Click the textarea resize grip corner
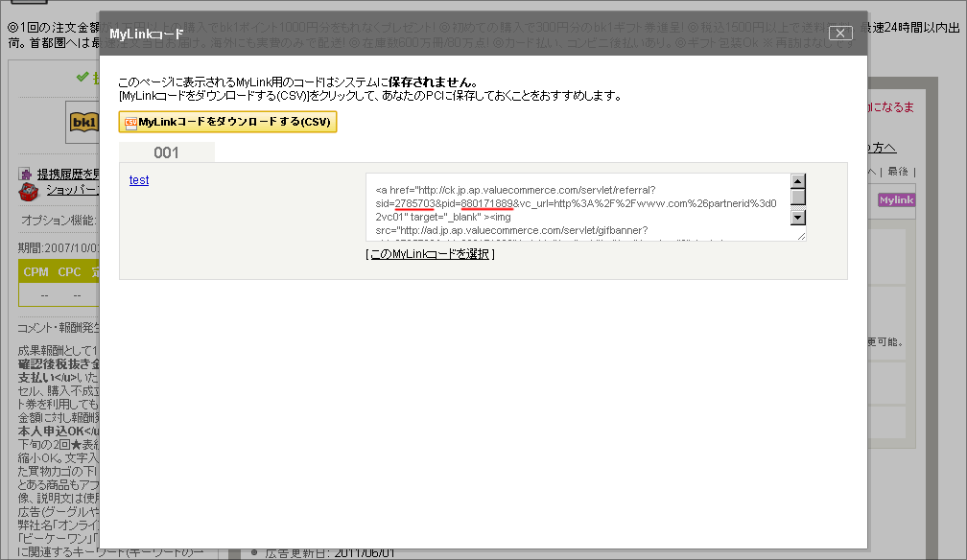This screenshot has height=560, width=967. click(x=800, y=236)
